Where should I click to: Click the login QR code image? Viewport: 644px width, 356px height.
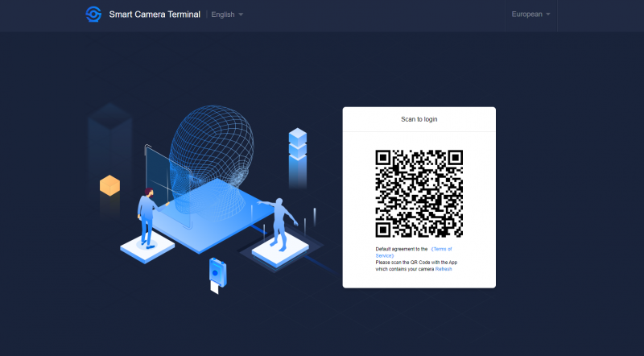(419, 193)
